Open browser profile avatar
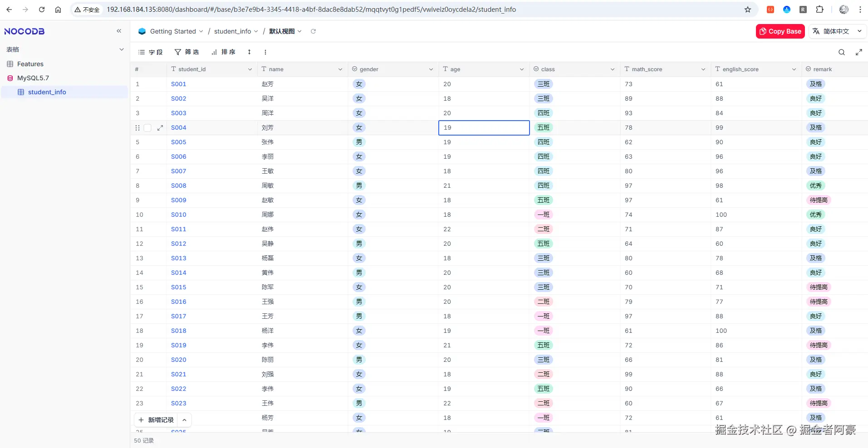Viewport: 868px width, 448px height. (x=844, y=10)
